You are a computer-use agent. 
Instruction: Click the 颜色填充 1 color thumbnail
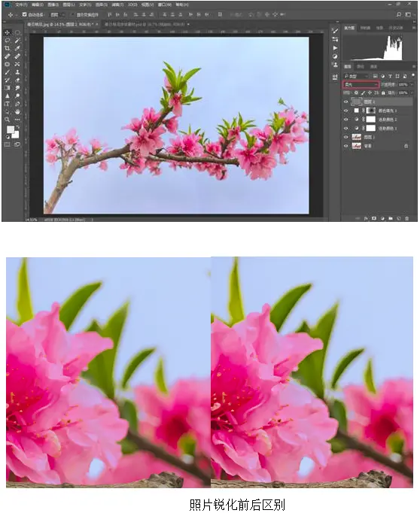[x=357, y=111]
